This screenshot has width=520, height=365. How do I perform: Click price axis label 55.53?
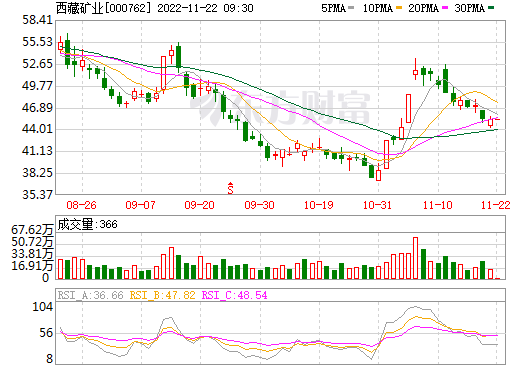[38, 42]
